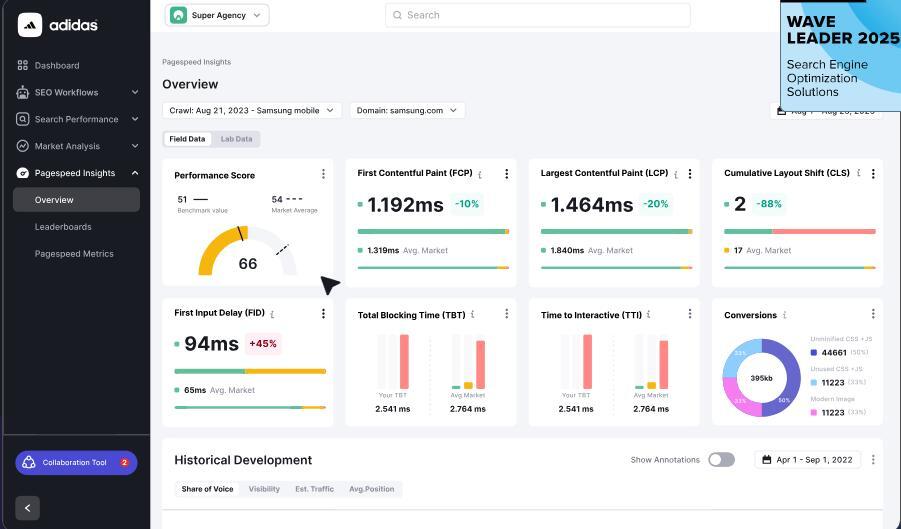901x529 pixels.
Task: Open options menu for First Contentful Paint card
Action: point(506,174)
